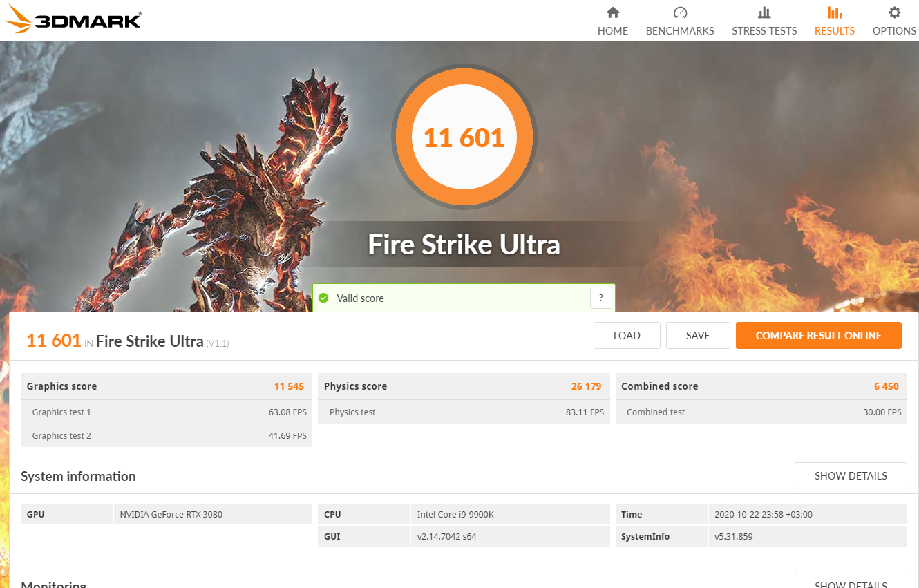Viewport: 919px width, 588px height.
Task: Click the Fire Strike Ultra title banner
Action: (464, 245)
